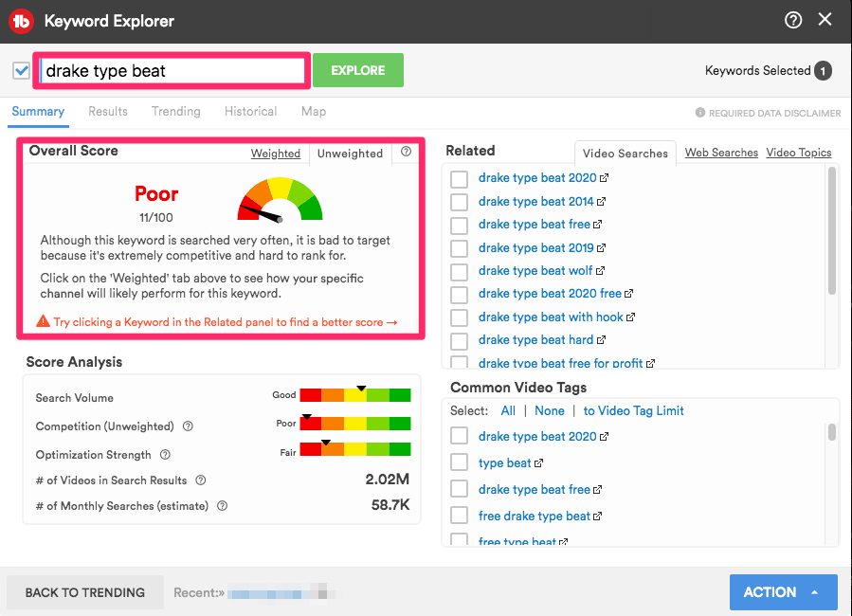
Task: Toggle checkbox left of keyword search field
Action: pyautogui.click(x=22, y=71)
